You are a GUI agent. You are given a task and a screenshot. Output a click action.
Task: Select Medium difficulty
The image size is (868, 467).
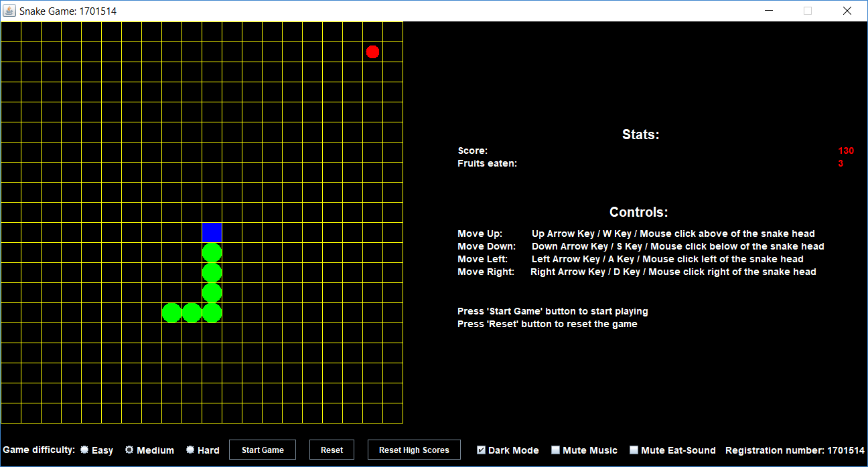tap(129, 450)
